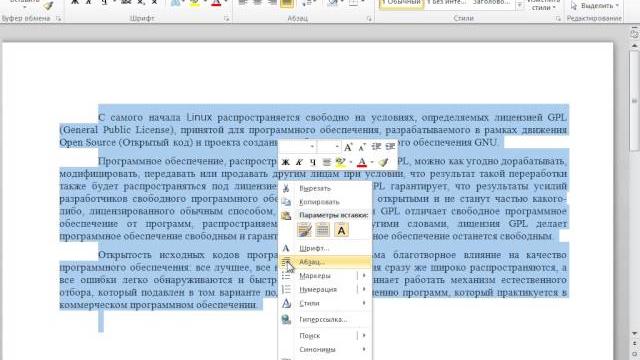Open the mini toolbar font size dropdown
The image size is (640, 360).
point(337,147)
